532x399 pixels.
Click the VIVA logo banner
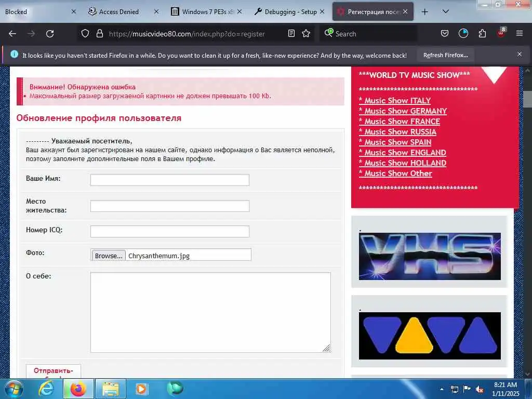[430, 336]
